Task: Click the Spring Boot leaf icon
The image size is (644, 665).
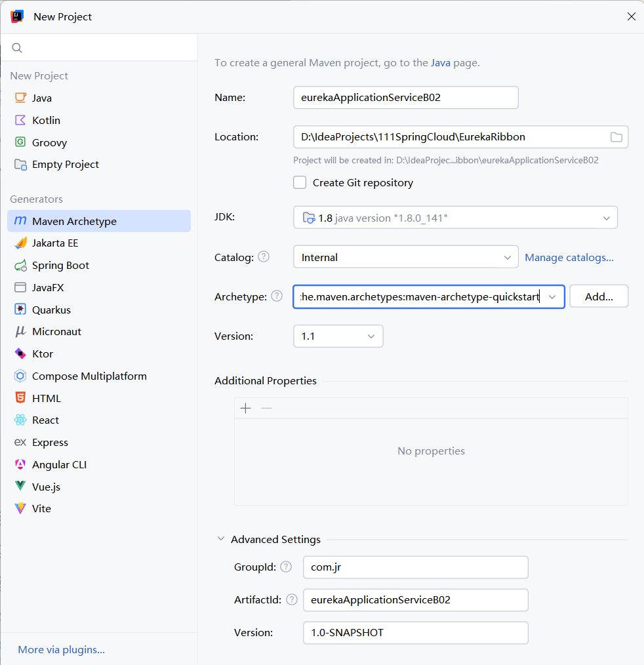Action: pos(20,266)
